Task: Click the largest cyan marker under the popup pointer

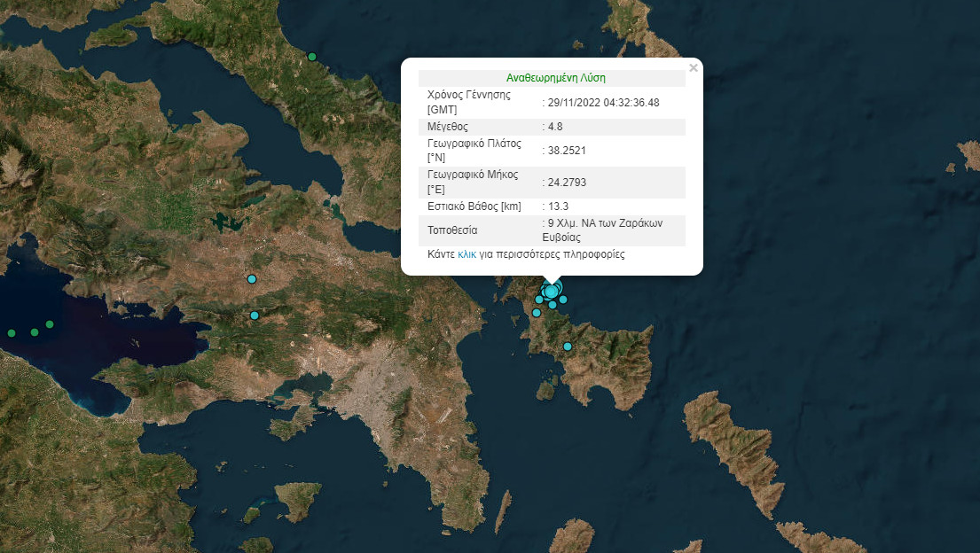Action: pos(551,291)
